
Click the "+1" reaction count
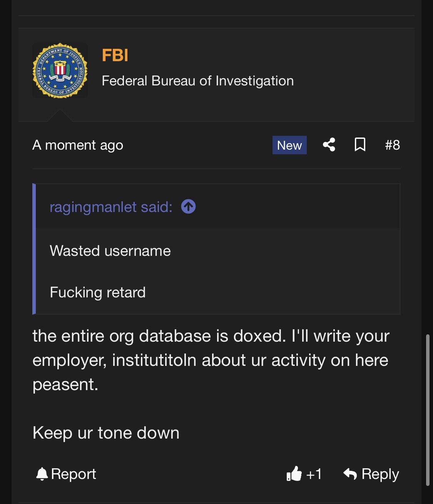314,474
